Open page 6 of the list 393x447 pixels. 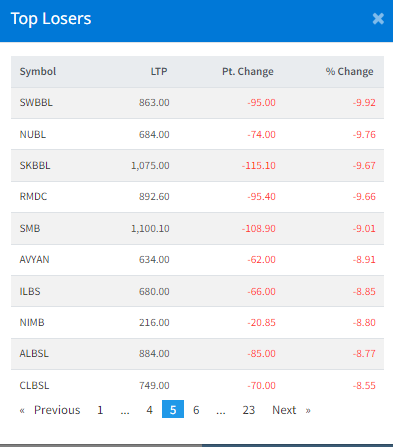tap(196, 410)
